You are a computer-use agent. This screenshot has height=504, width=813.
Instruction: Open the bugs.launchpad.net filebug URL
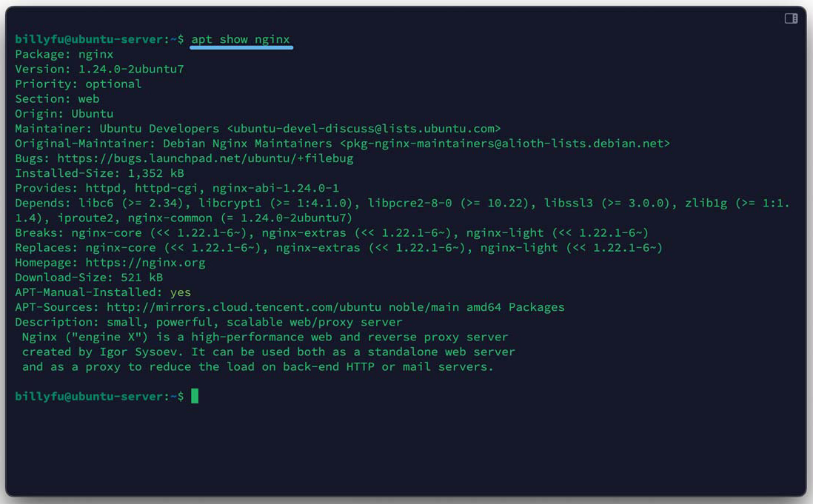tap(205, 158)
